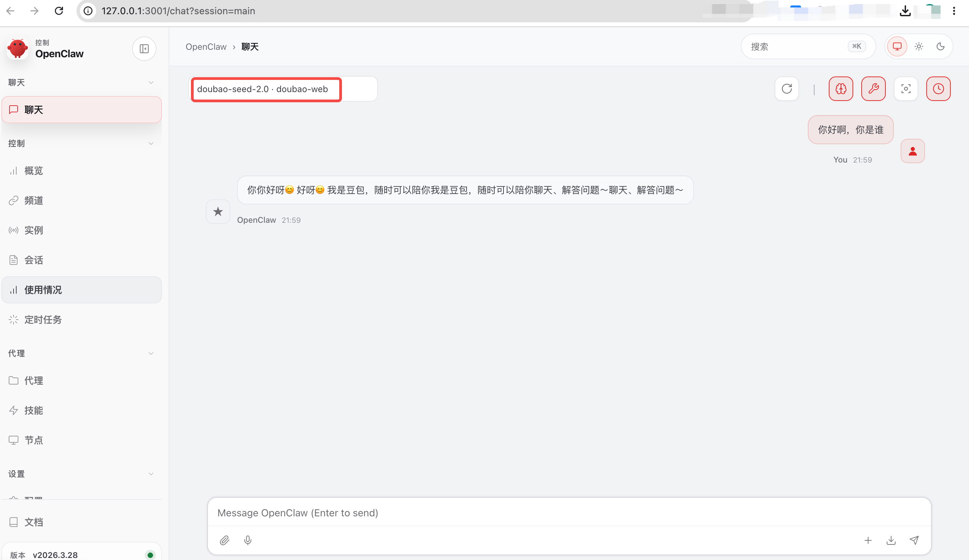Open the model selector doubao-seed-2.0 dropdown
This screenshot has width=969, height=560.
(284, 89)
